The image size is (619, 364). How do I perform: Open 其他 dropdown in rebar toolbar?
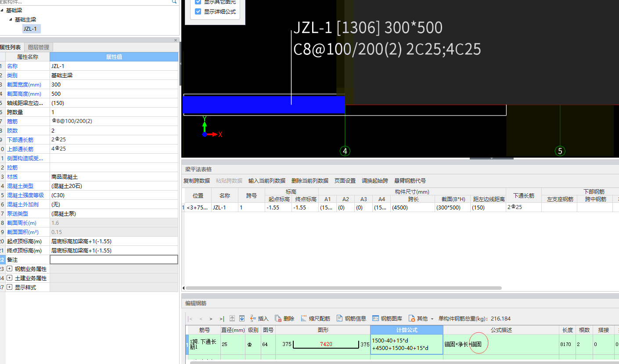[x=421, y=319]
